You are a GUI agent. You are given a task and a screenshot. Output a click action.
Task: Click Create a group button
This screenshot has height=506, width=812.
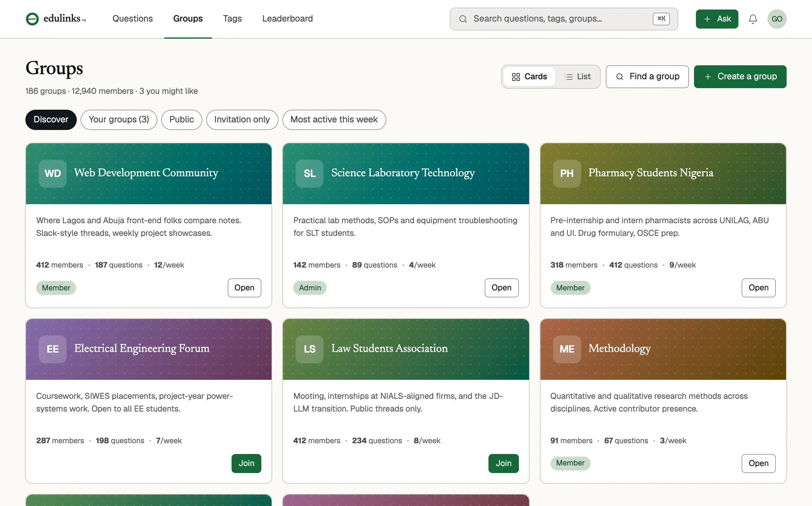[740, 77]
